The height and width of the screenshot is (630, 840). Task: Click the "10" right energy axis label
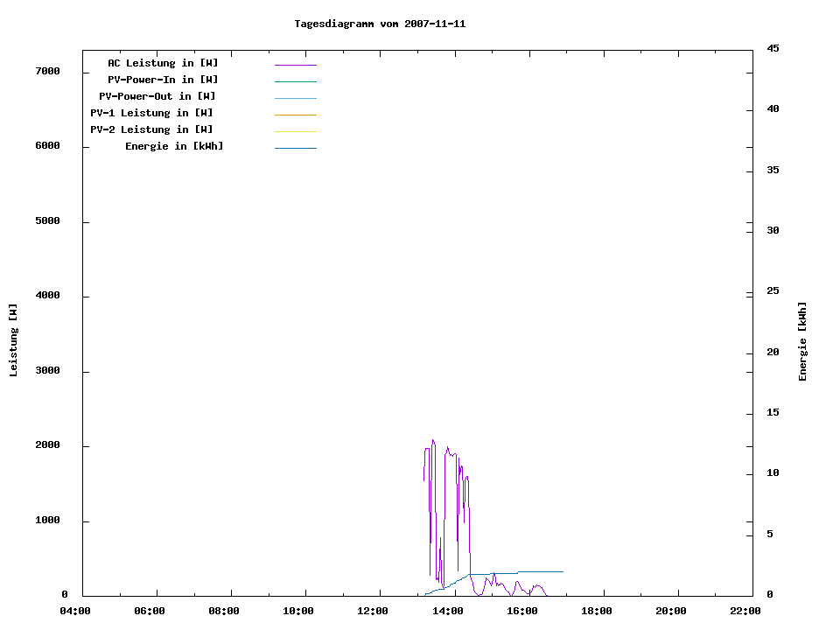(773, 473)
